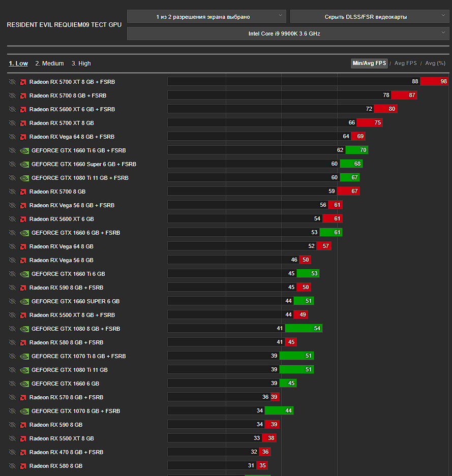The height and width of the screenshot is (476, 452).
Task: Switch to the Medium quality tab
Action: pyautogui.click(x=49, y=64)
